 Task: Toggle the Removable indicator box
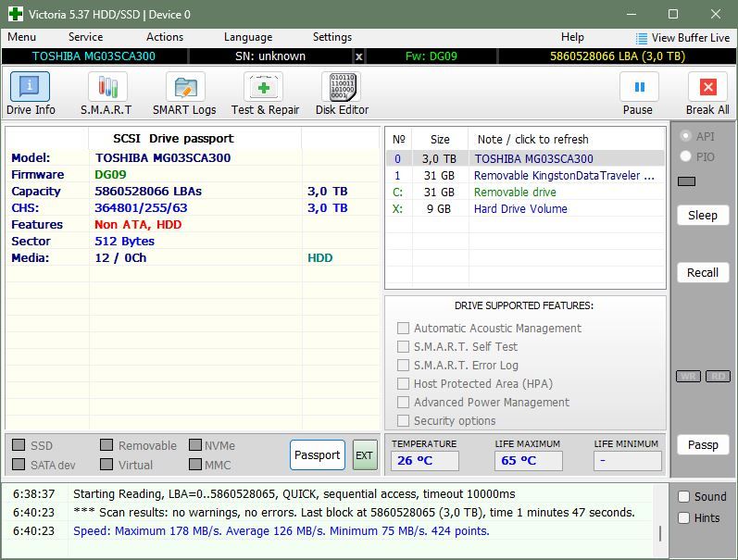106,444
